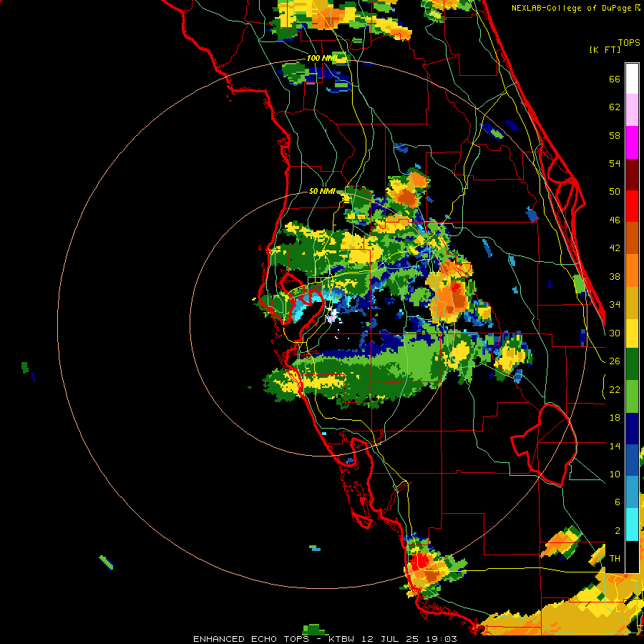Pick the light pink legend swatch
644x644 pixels.
pyautogui.click(x=632, y=110)
